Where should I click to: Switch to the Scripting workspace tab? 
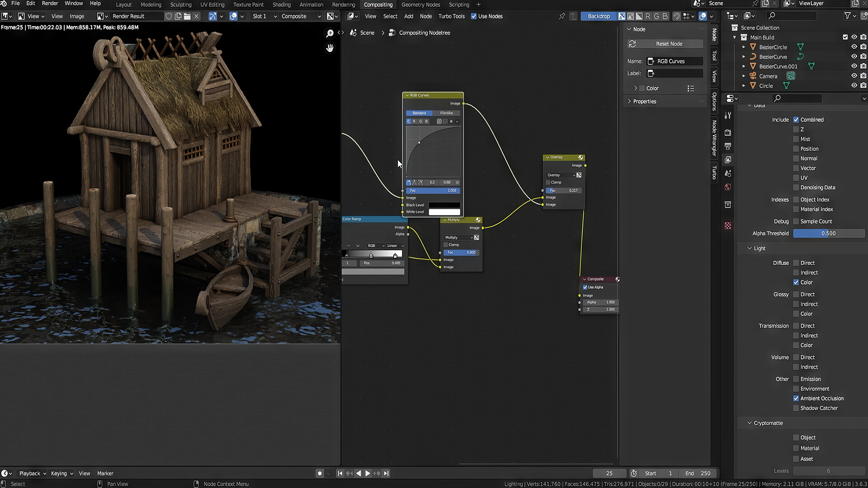[x=458, y=5]
